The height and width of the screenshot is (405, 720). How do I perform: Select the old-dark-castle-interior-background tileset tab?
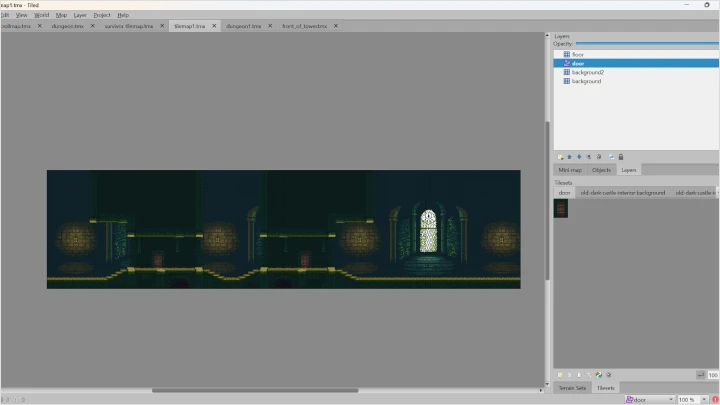[x=622, y=192]
